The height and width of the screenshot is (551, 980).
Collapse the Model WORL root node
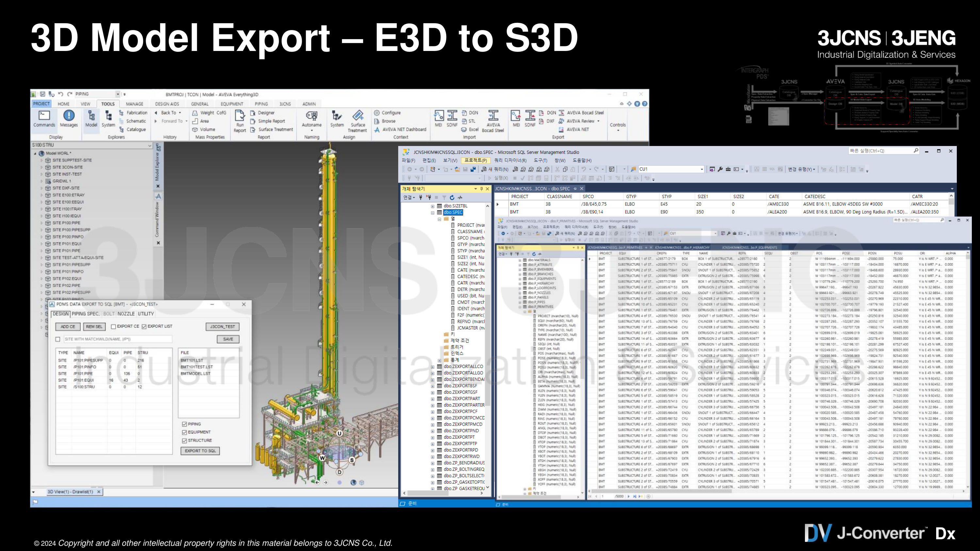(x=35, y=154)
